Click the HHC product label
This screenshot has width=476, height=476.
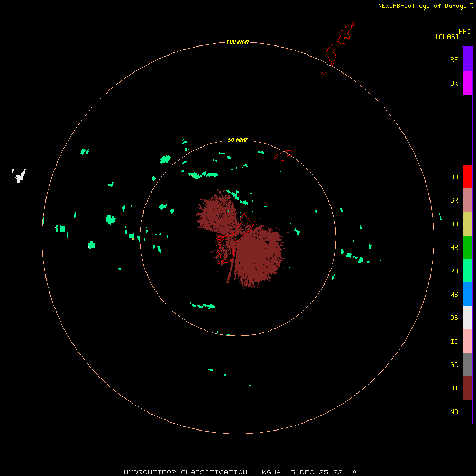[464, 31]
